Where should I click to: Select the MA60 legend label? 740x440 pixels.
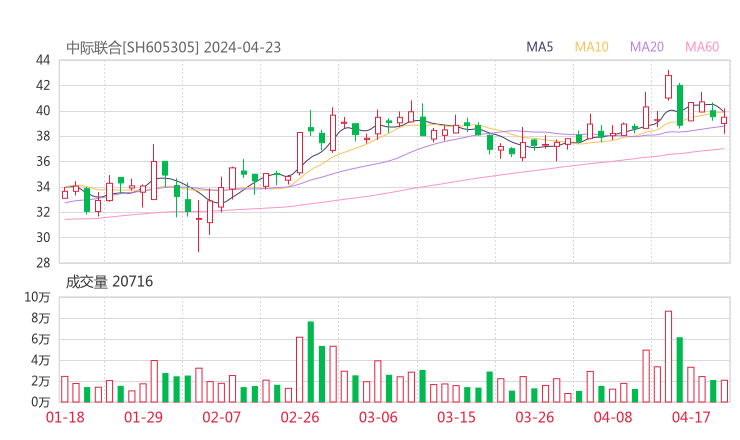702,47
